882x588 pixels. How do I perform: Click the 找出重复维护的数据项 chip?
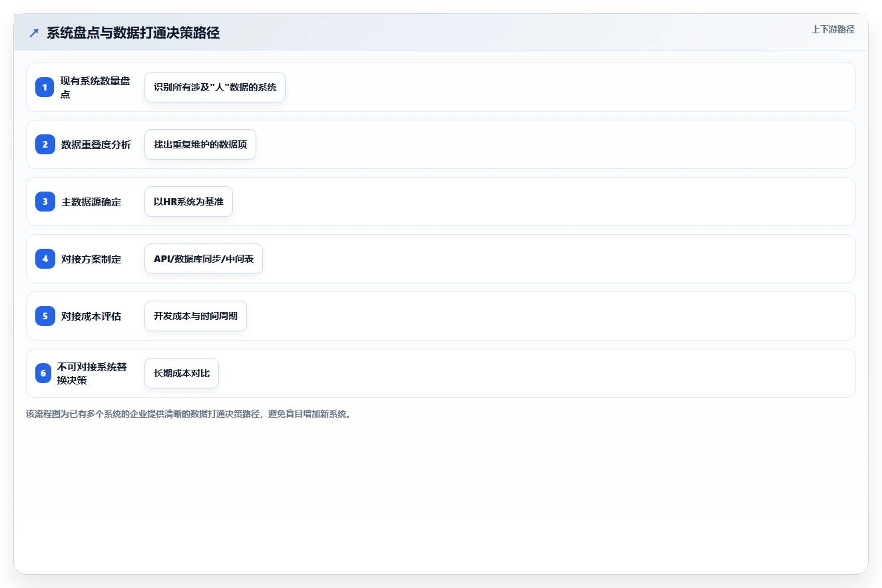200,144
